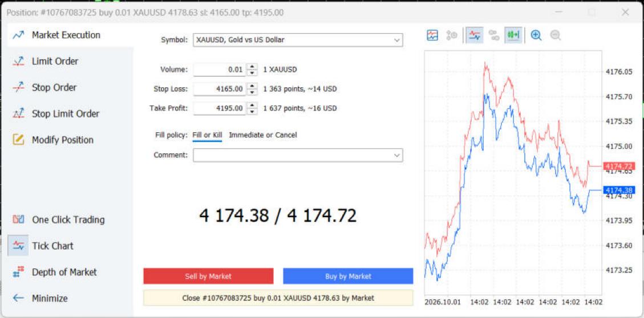This screenshot has height=318, width=644.
Task: Click Sell by Market
Action: click(x=208, y=276)
